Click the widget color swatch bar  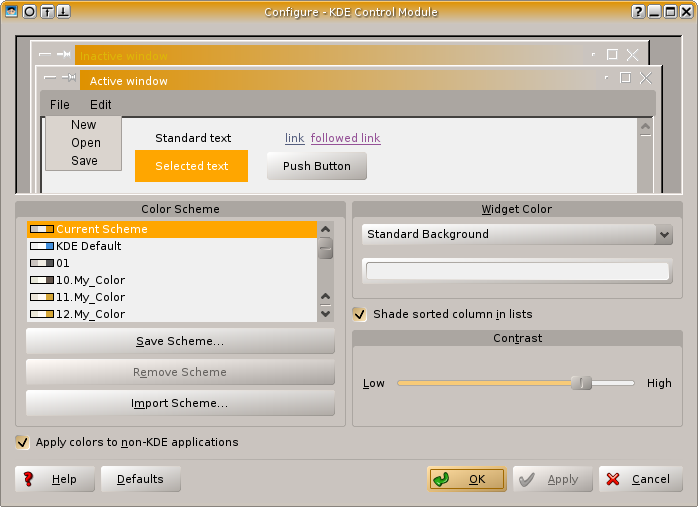coord(517,271)
